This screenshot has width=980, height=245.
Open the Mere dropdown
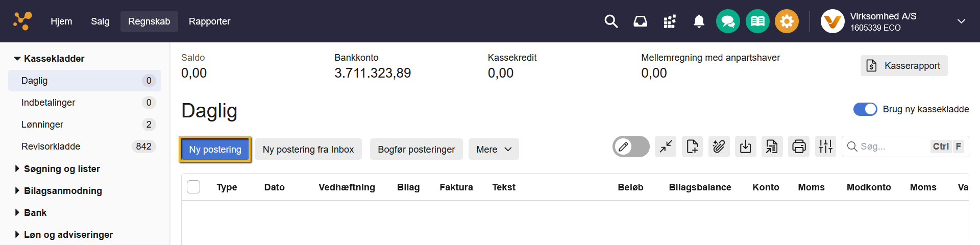click(494, 150)
